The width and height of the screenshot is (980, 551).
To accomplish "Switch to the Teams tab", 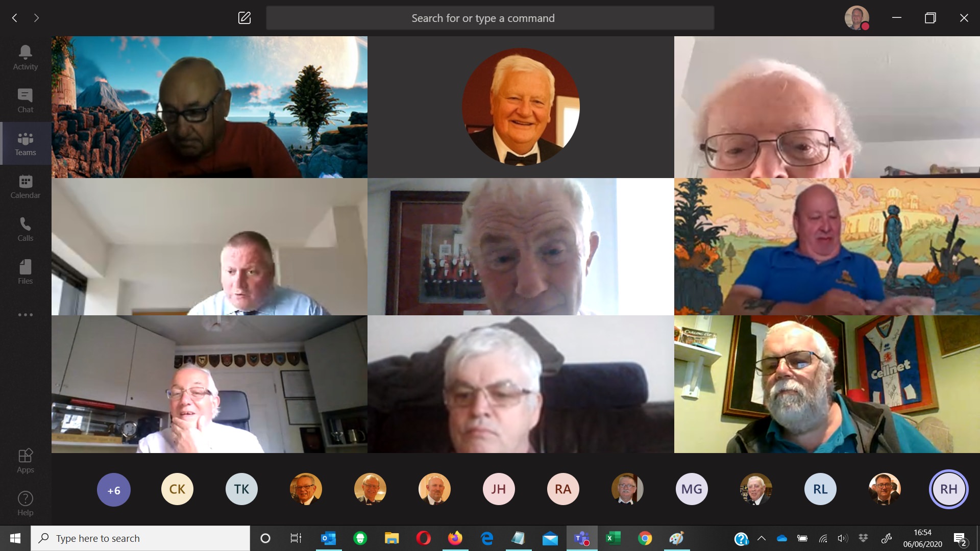I will point(25,143).
